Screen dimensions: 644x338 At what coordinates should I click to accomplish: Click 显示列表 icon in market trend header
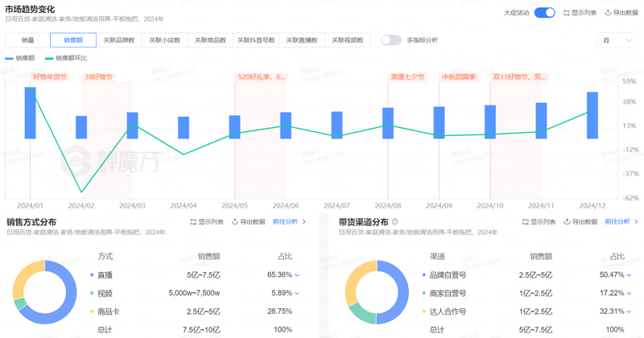(x=567, y=13)
